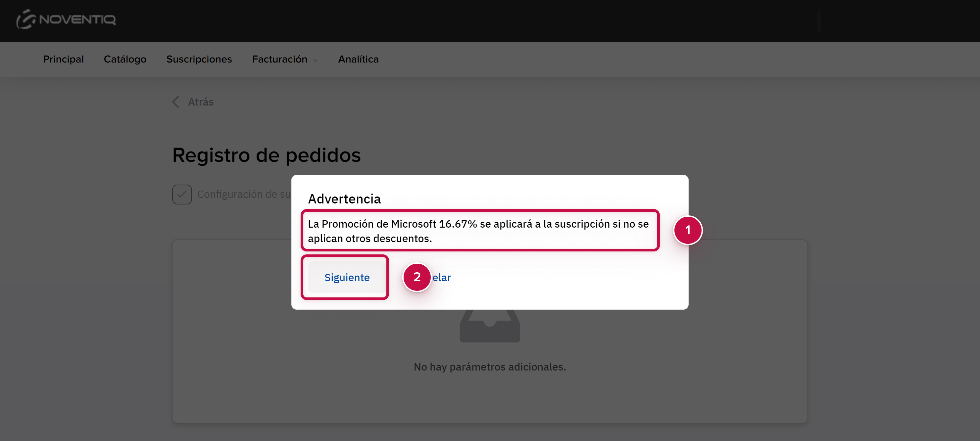This screenshot has width=980, height=441.
Task: Toggle the Configuración de suscripción step checkbox
Action: pyautogui.click(x=182, y=194)
